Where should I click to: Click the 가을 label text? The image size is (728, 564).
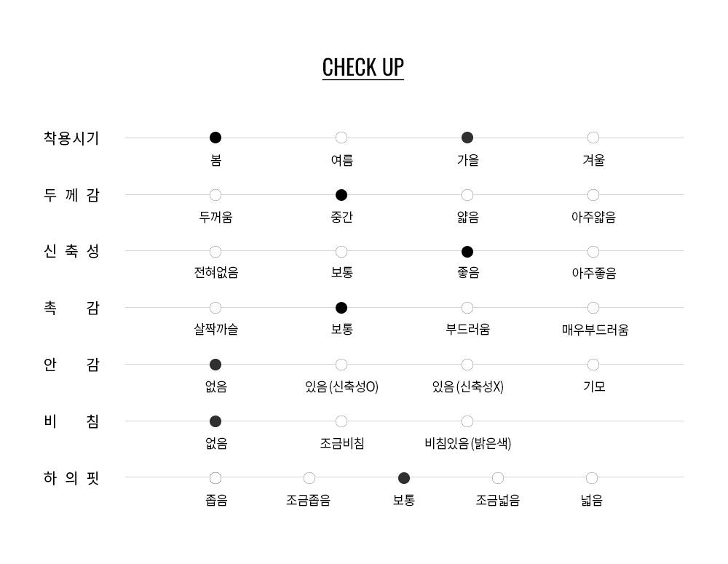coord(467,161)
